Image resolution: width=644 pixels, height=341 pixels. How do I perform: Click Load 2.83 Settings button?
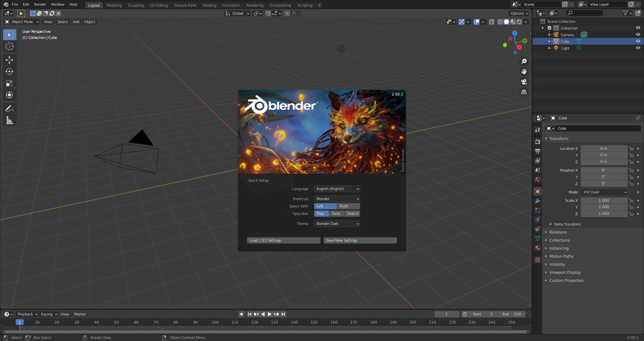[284, 240]
